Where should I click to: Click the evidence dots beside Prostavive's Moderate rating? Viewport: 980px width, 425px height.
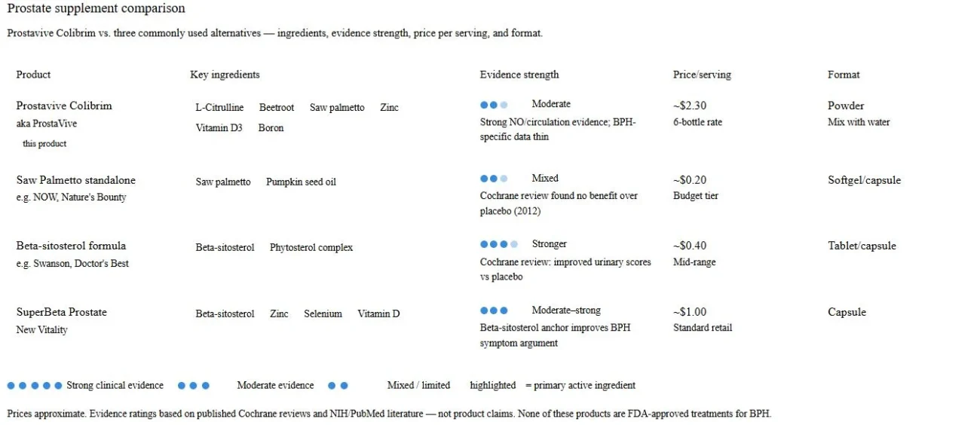pyautogui.click(x=494, y=105)
